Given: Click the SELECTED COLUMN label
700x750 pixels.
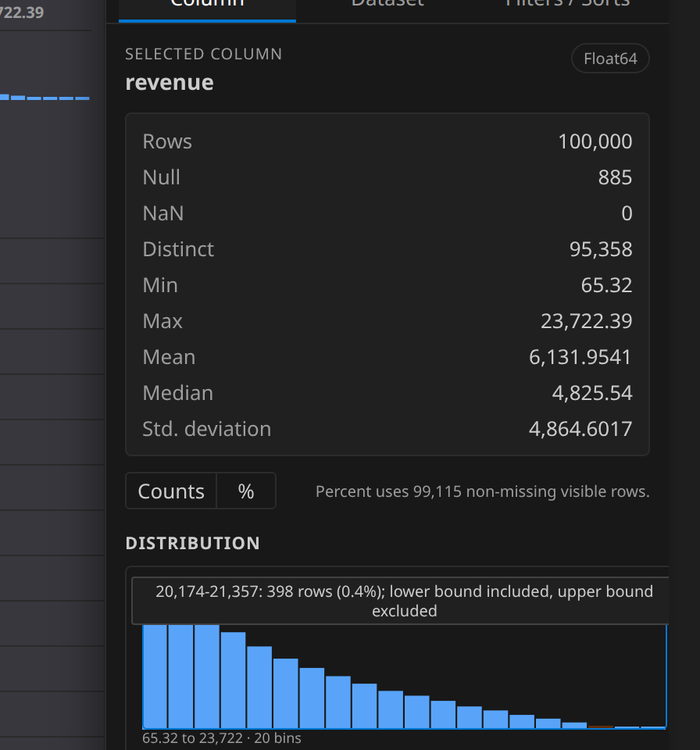Looking at the screenshot, I should [x=204, y=54].
